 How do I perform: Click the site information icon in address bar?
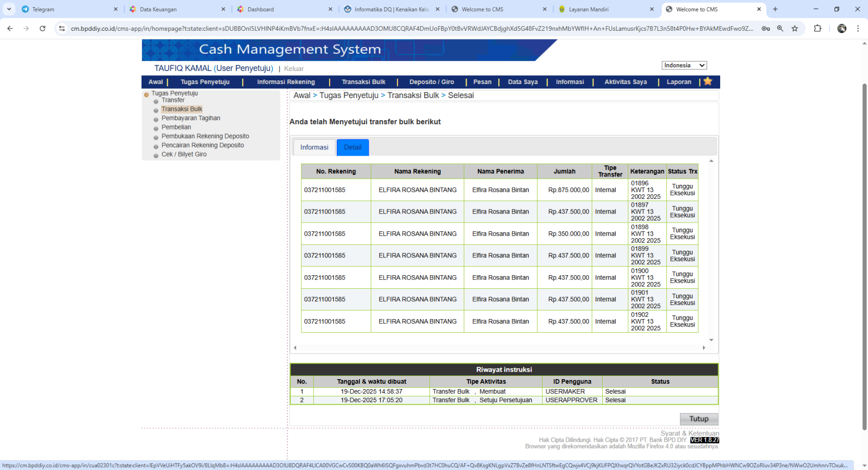(x=62, y=29)
